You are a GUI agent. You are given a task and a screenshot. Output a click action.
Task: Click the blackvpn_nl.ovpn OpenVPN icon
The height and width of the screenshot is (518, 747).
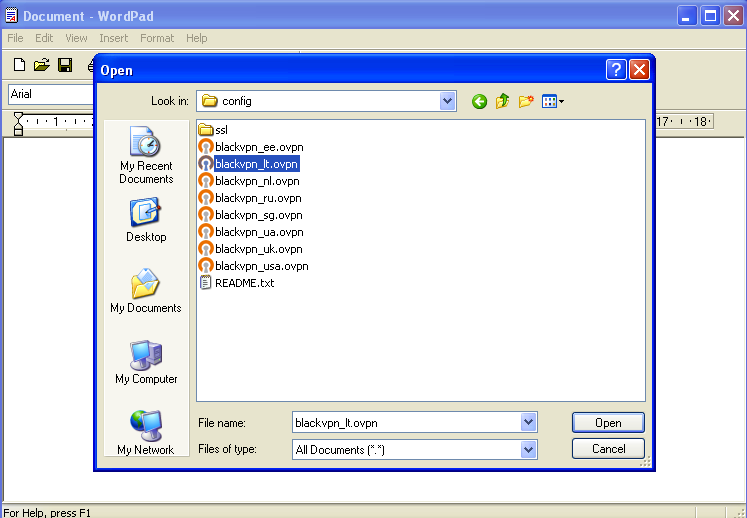click(205, 181)
